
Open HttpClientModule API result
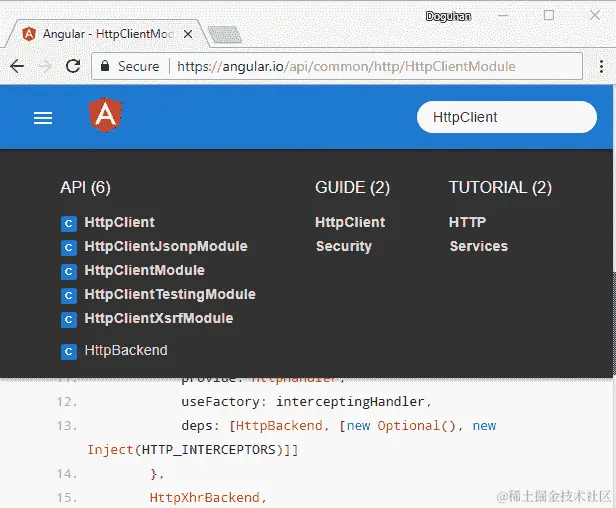pyautogui.click(x=145, y=270)
